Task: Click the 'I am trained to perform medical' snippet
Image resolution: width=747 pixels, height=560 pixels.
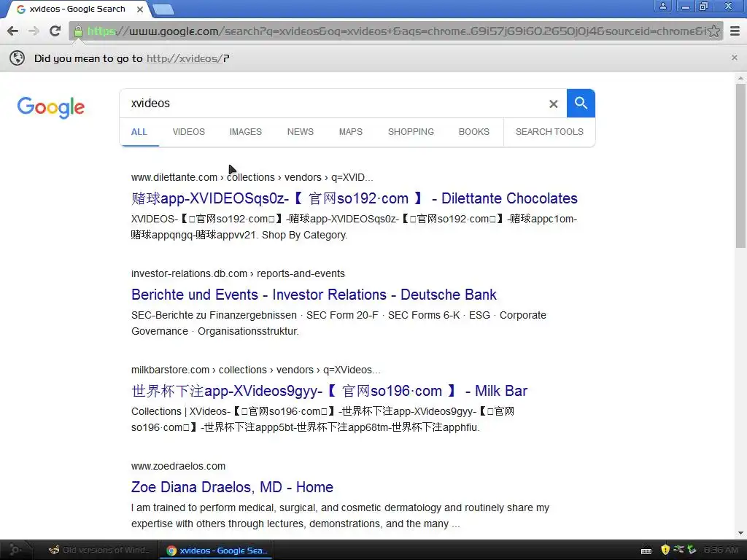Action: pyautogui.click(x=340, y=516)
